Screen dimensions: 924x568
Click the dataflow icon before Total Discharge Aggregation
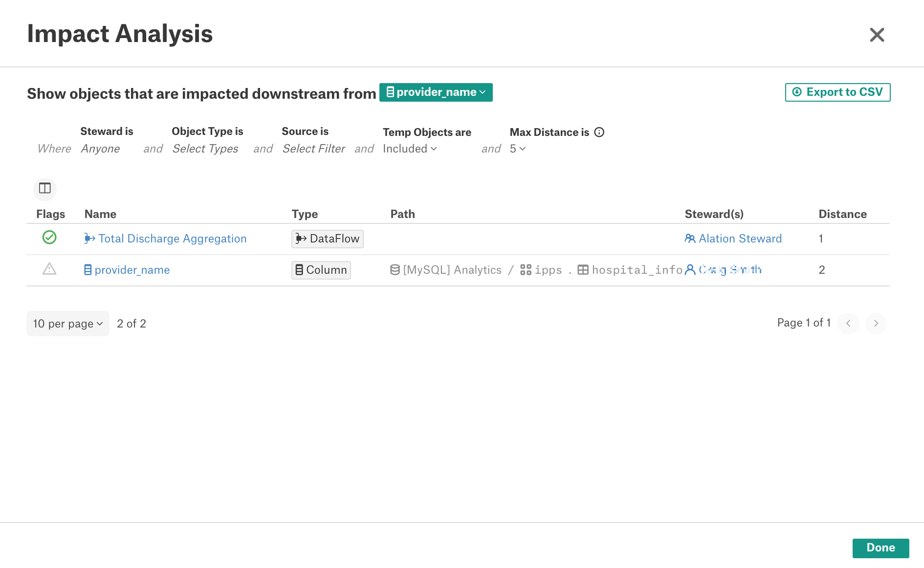point(89,239)
